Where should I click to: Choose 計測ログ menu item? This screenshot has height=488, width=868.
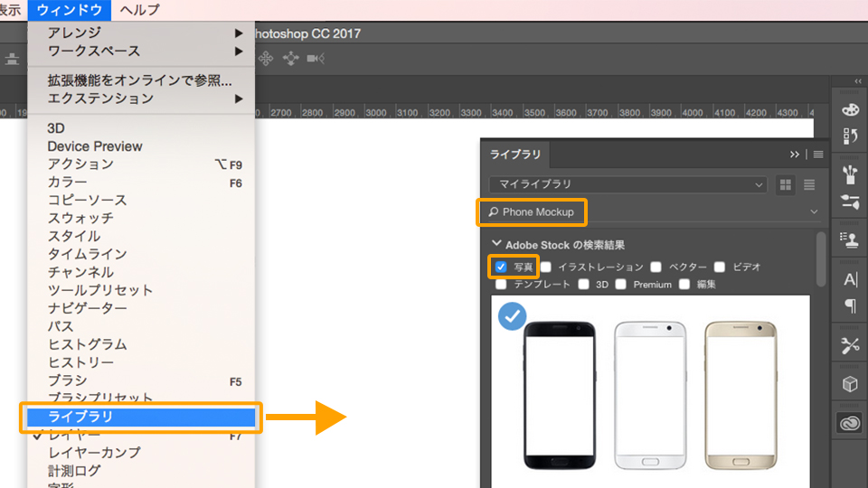click(141, 471)
